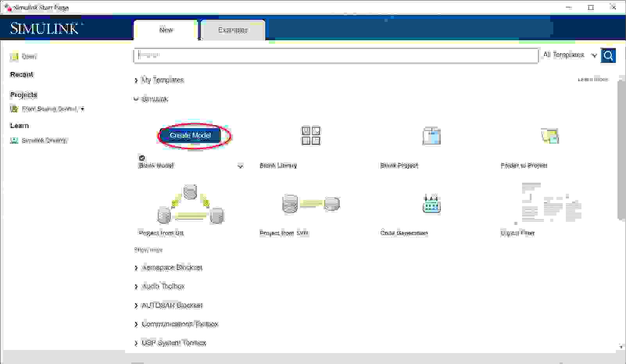Click the Learn more link
This screenshot has width=626, height=364.
tap(593, 79)
